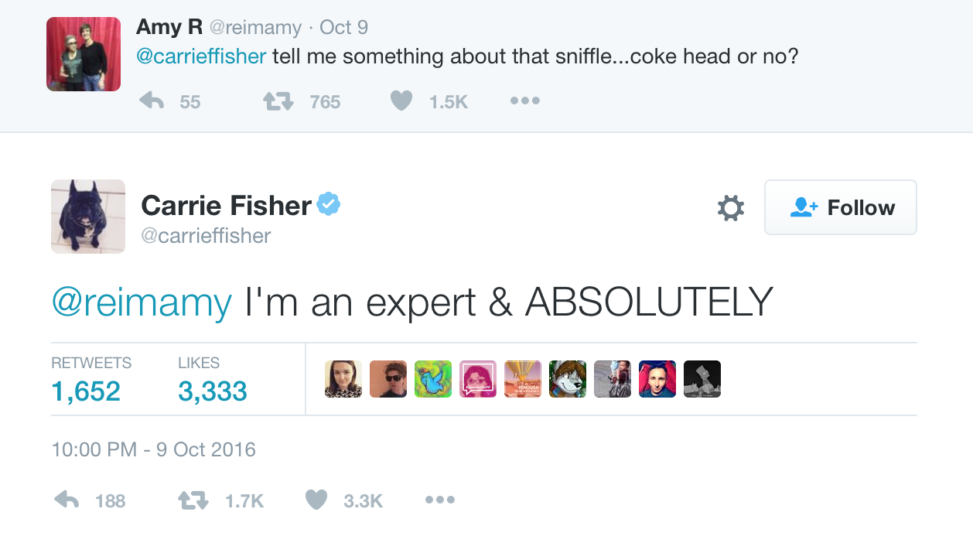The width and height of the screenshot is (973, 560).
Task: Open Amy R's profile photo
Action: (x=84, y=54)
